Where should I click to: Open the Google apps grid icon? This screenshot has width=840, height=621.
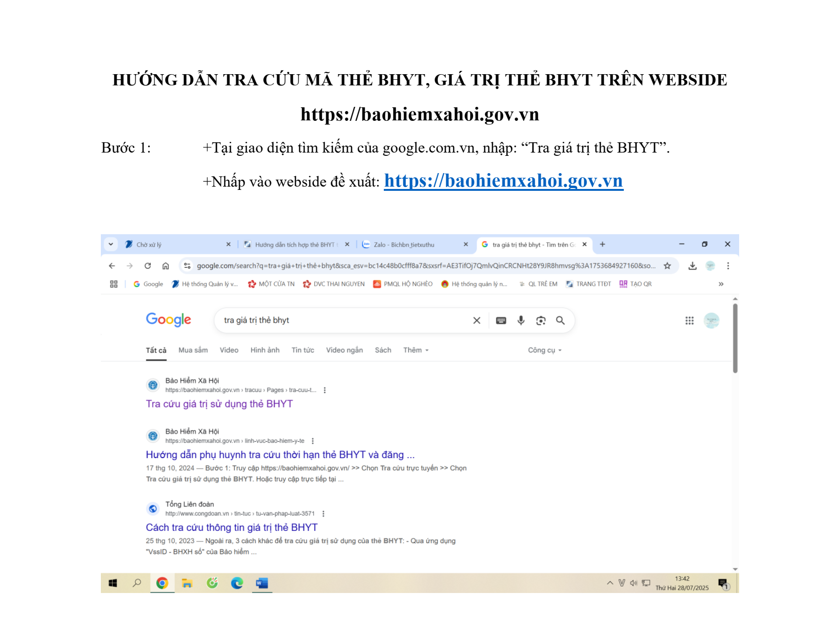[689, 321]
